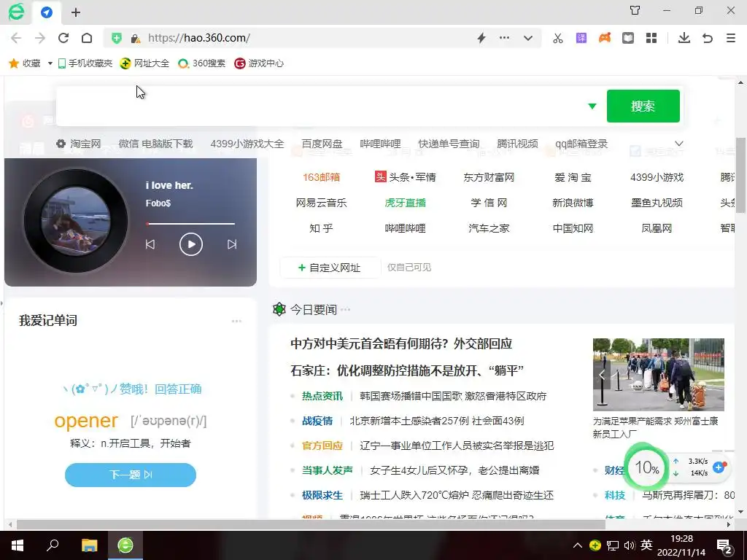Open the 中国知网 site link

click(573, 228)
